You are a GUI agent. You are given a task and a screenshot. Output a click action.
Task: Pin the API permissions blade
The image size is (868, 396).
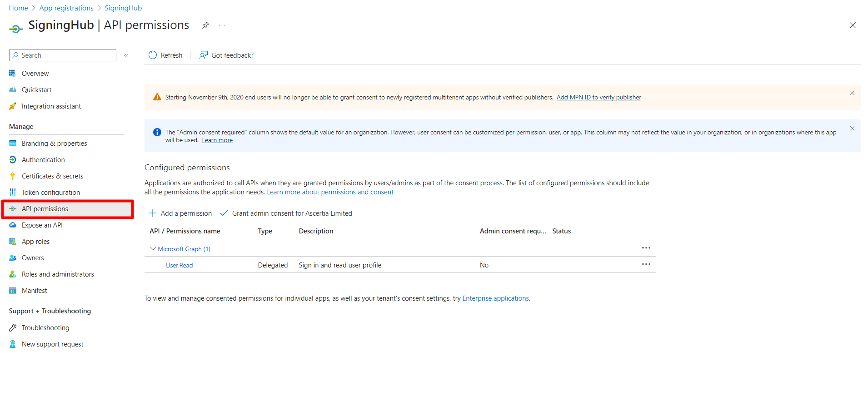pyautogui.click(x=205, y=25)
